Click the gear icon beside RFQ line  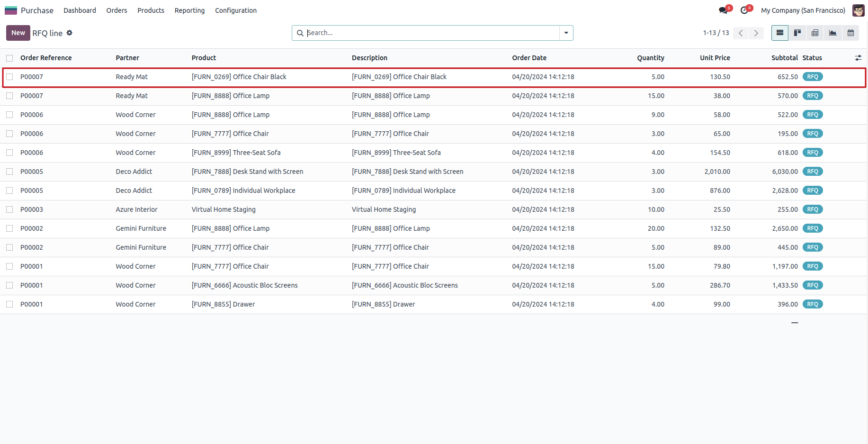click(70, 33)
